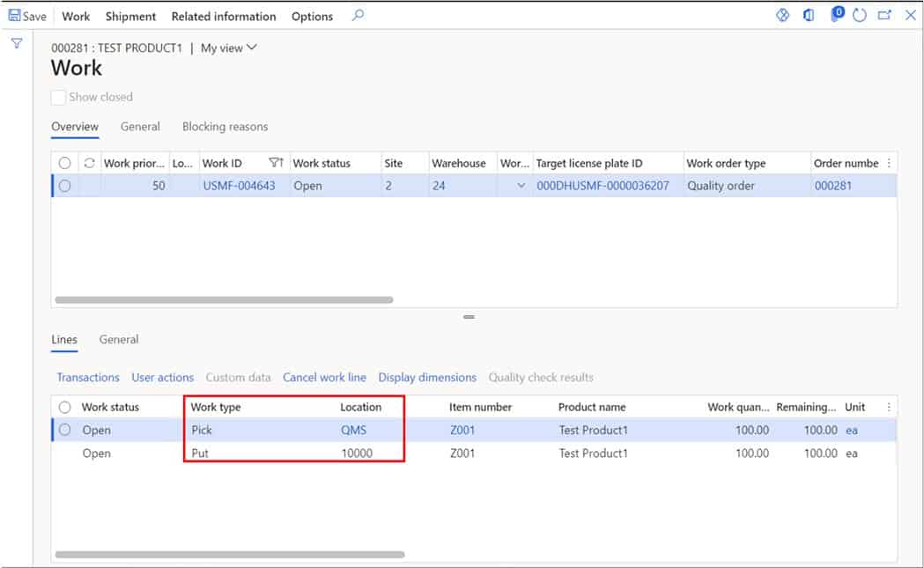Click the lines grid horizontal scrollbar
924x568 pixels.
pos(230,555)
